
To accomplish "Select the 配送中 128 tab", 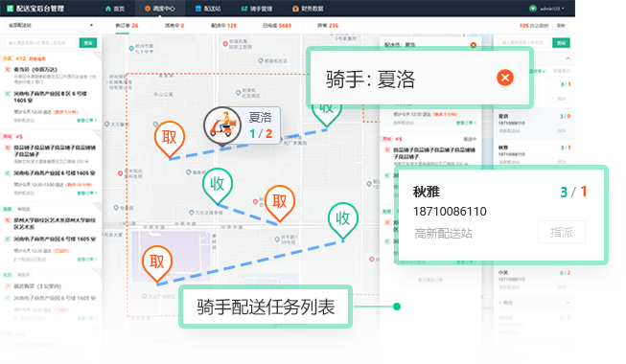I will (x=223, y=26).
